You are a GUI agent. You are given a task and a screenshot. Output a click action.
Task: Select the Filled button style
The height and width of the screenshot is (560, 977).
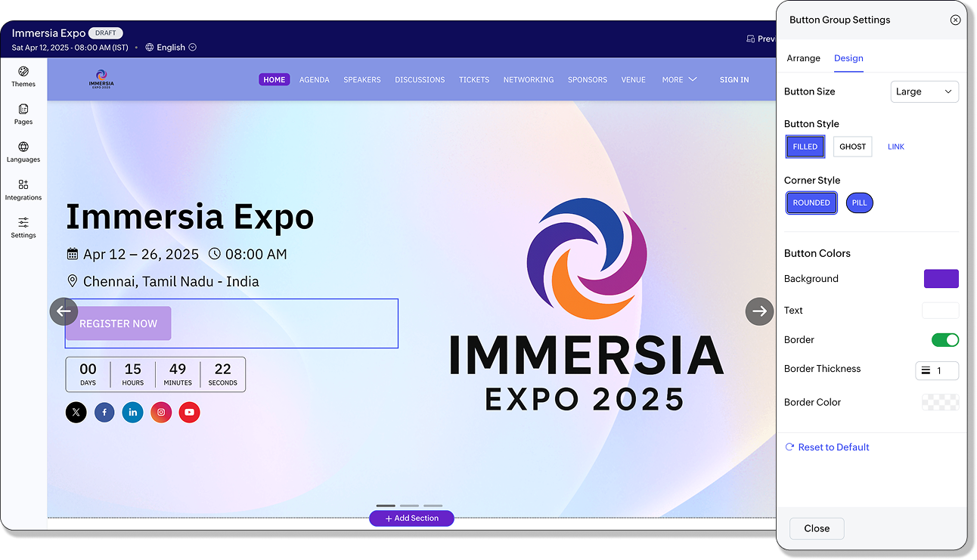(805, 147)
